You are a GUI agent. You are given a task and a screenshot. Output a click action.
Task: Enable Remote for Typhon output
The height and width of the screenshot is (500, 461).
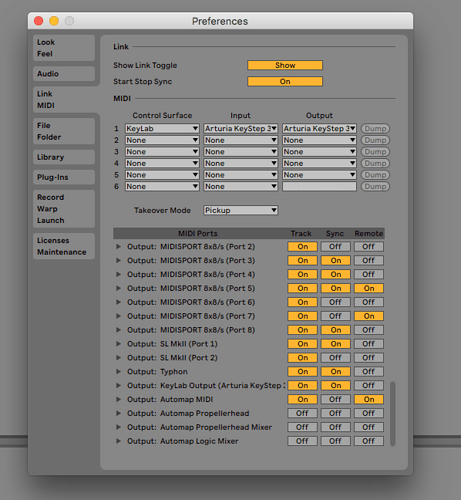(x=369, y=372)
